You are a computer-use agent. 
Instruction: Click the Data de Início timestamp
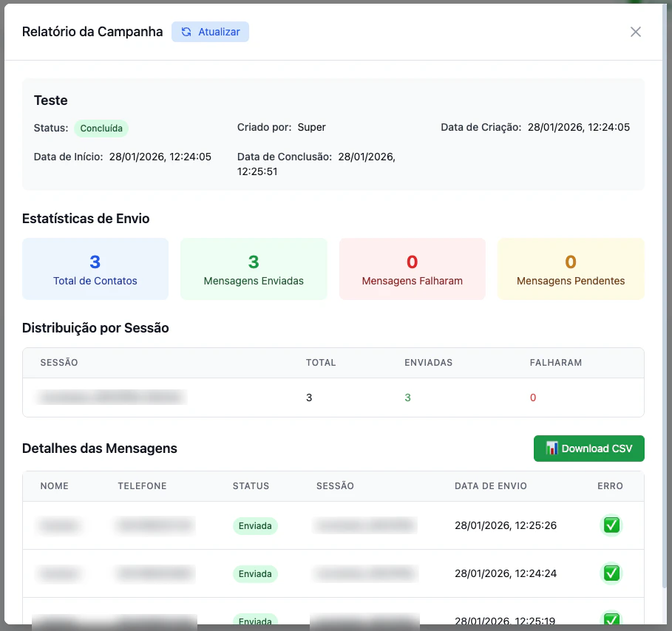160,157
